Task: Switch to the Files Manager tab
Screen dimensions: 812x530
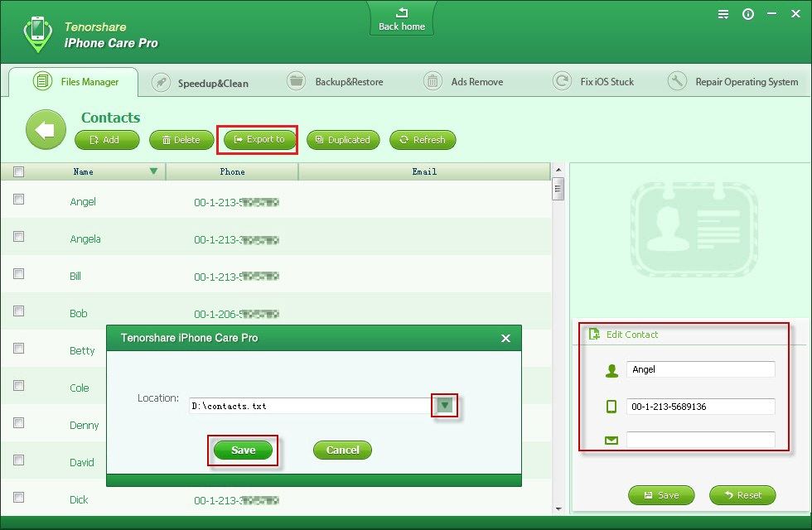Action: [74, 82]
